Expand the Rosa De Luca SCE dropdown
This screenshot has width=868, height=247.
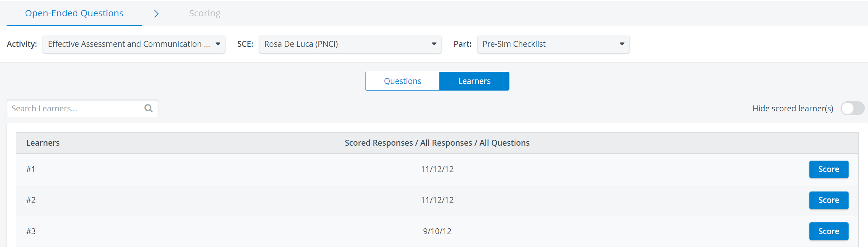350,44
